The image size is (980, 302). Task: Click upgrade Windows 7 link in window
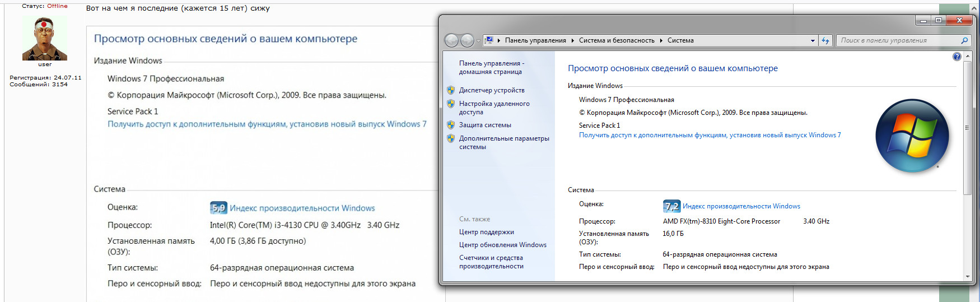pos(710,135)
